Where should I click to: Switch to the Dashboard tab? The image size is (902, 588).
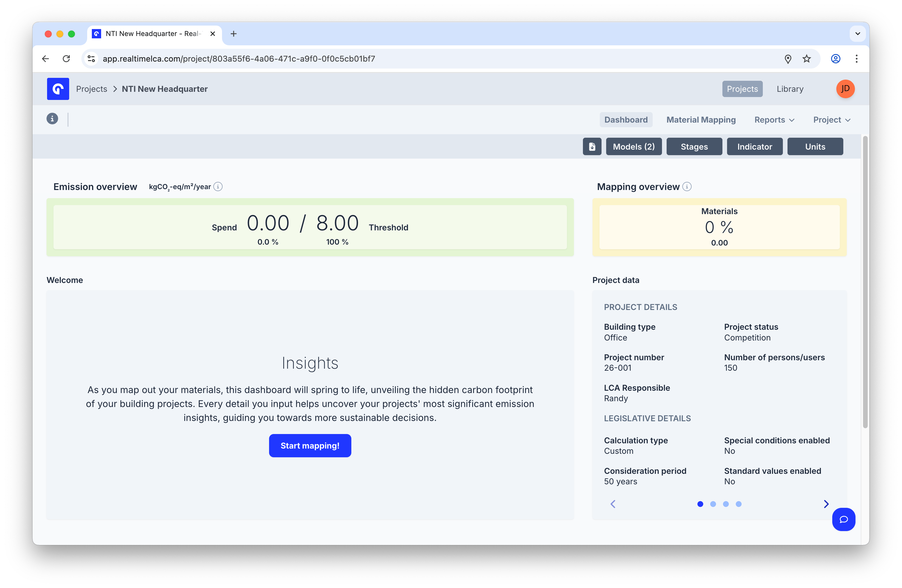click(626, 120)
